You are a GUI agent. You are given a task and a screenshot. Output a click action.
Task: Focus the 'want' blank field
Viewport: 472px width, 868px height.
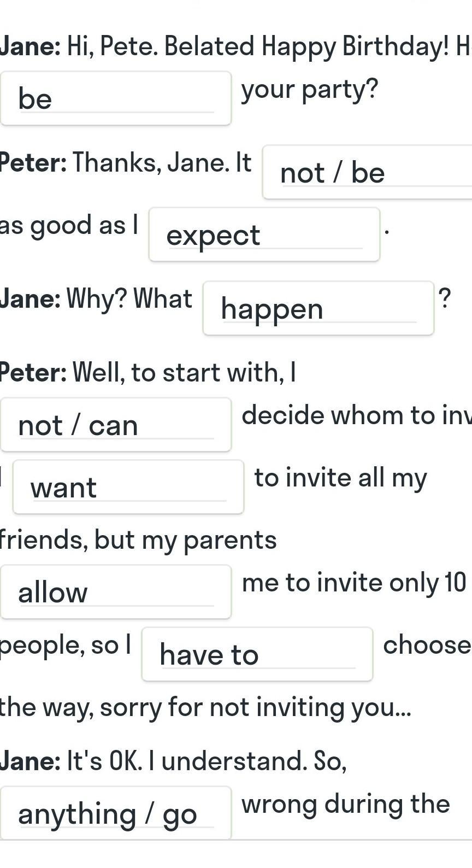128,487
